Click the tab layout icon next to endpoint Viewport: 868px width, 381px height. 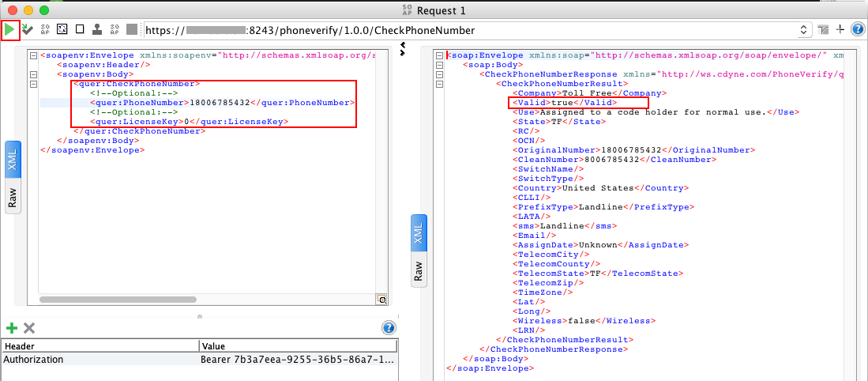(824, 30)
